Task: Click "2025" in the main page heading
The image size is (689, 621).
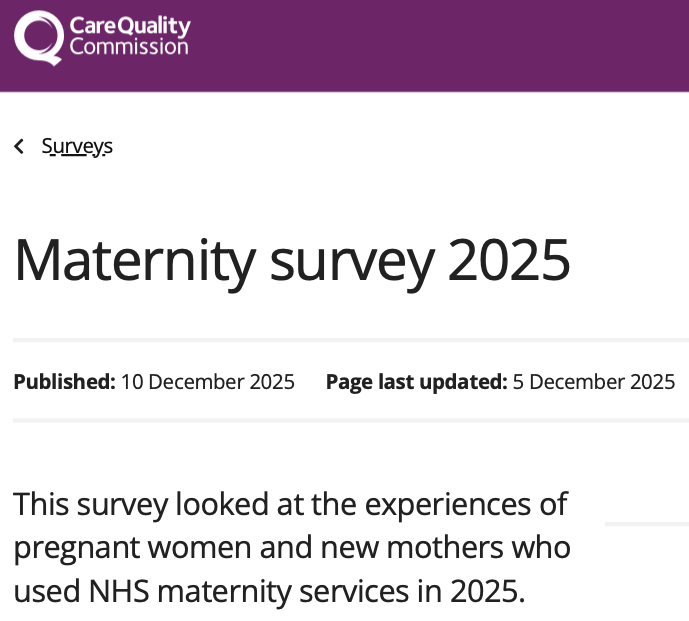Action: point(508,258)
